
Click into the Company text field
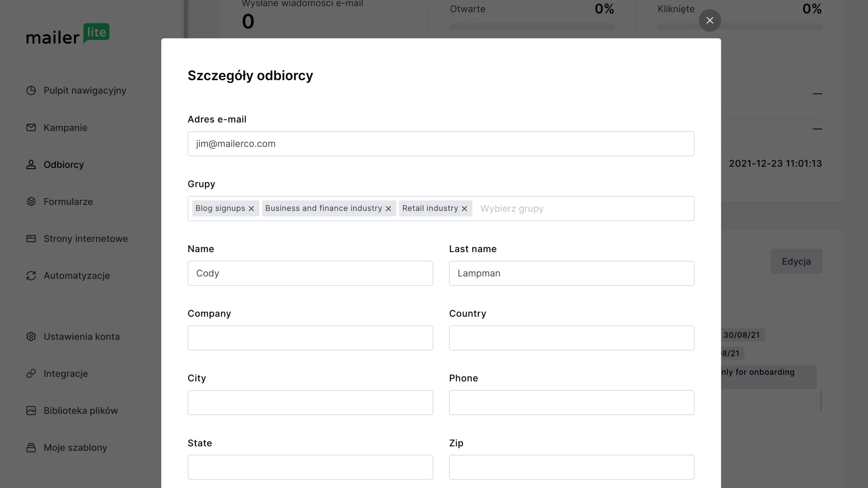click(x=310, y=338)
